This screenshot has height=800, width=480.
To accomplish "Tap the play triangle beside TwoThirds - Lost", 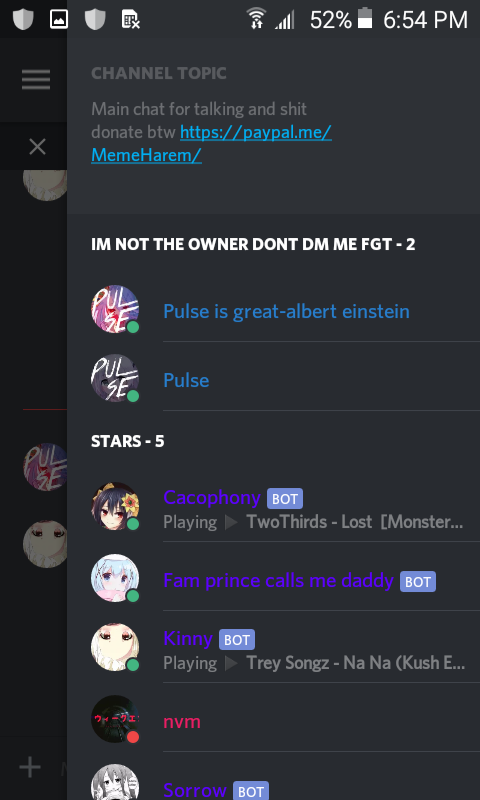I will [232, 522].
